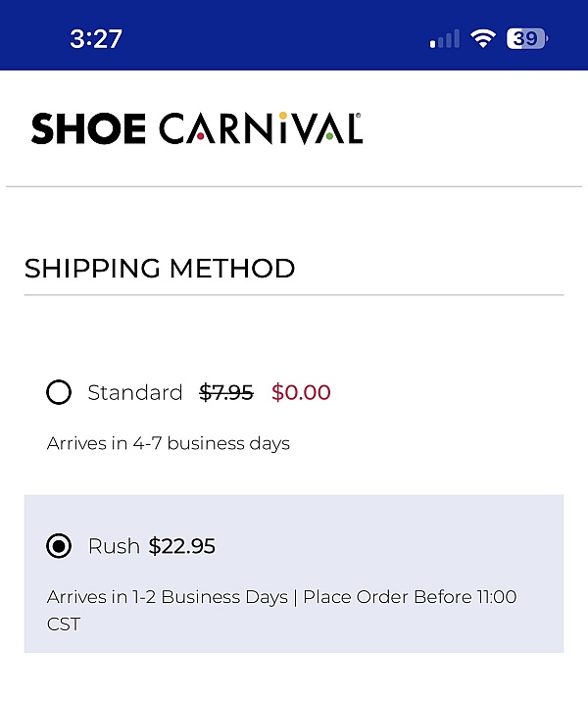
Task: Tap 'Place Order Before 11:00' notice text
Action: 410,597
